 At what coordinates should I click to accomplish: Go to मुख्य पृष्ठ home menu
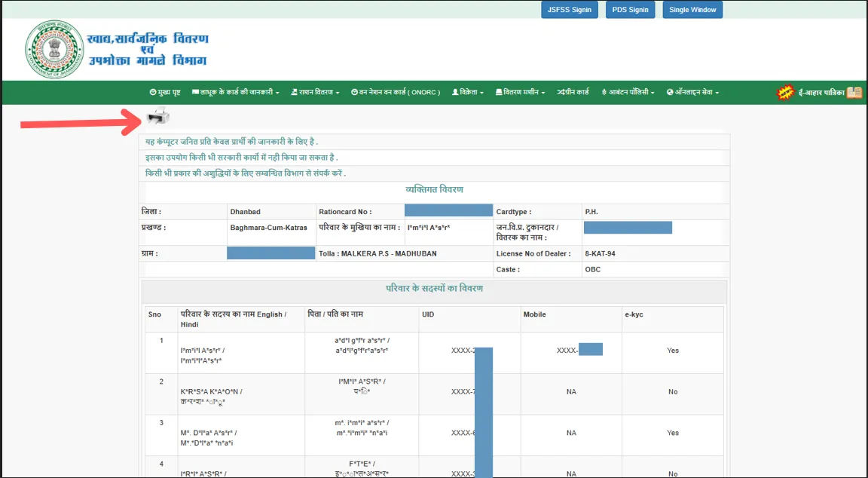[165, 93]
